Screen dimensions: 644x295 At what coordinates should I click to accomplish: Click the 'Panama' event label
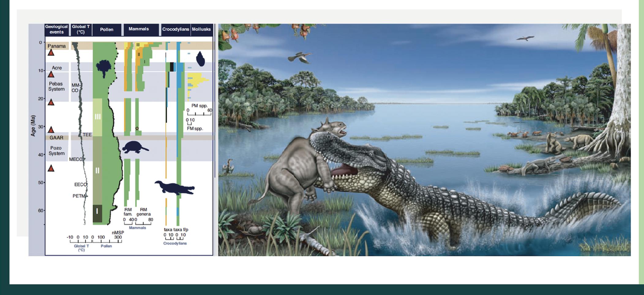(57, 46)
